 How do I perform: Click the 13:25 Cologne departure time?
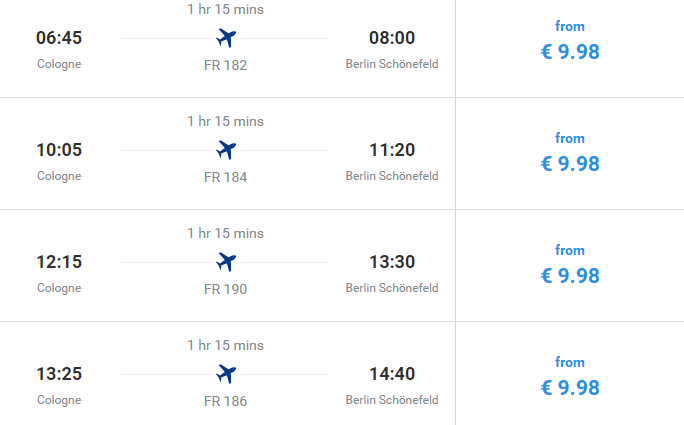(x=59, y=374)
